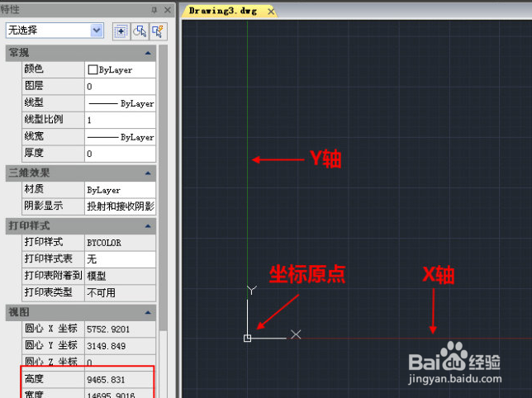Click the 图层 property label

[x=34, y=85]
